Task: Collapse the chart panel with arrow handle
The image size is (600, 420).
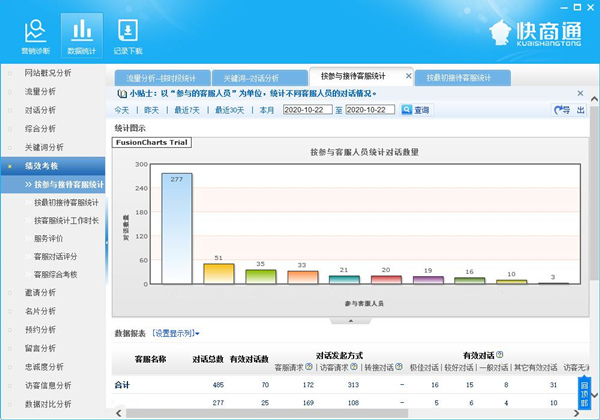Action: (349, 322)
